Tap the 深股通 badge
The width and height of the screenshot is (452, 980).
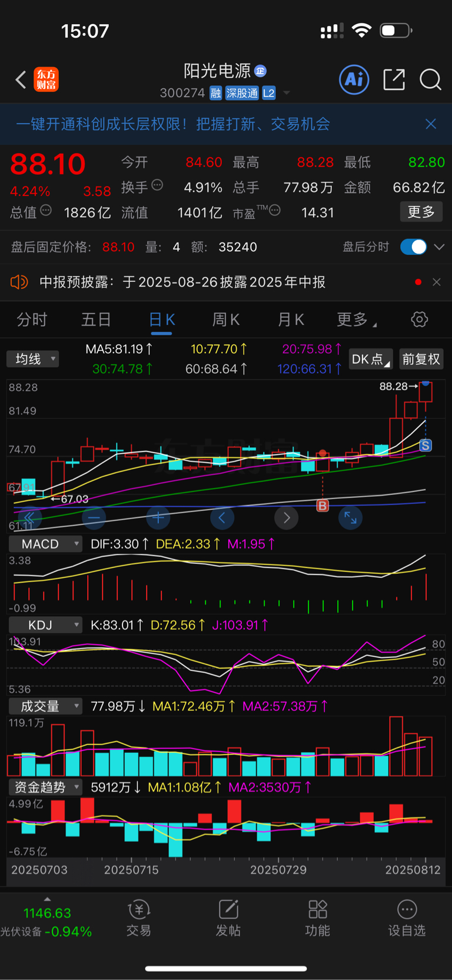coord(242,93)
